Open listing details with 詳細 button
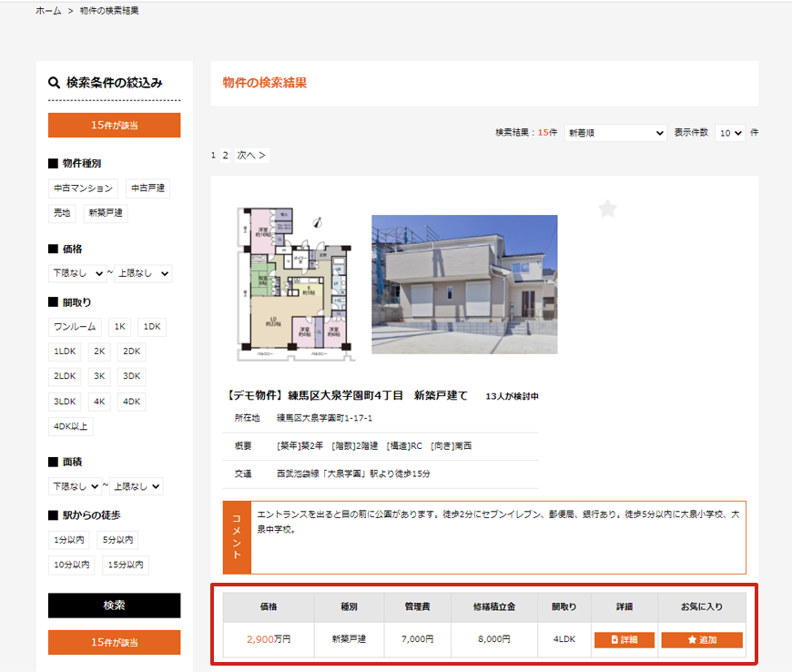792x672 pixels. point(624,640)
